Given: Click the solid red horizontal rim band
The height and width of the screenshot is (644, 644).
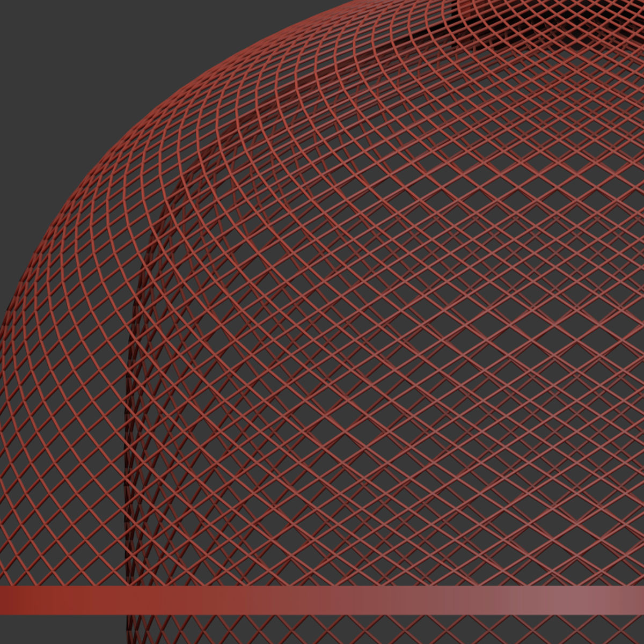Looking at the screenshot, I should click(x=322, y=600).
